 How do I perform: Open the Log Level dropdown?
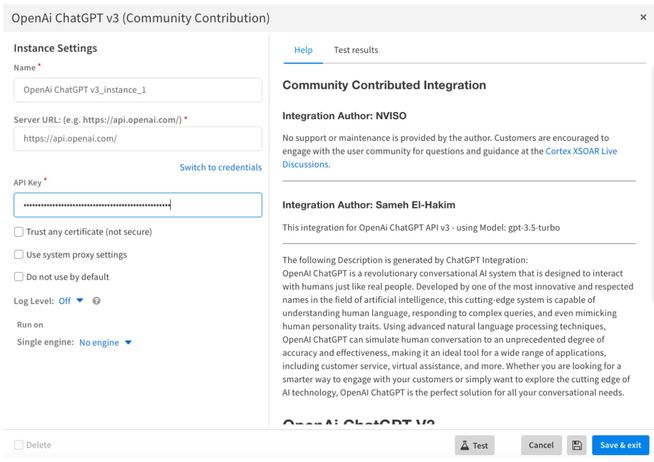point(71,300)
